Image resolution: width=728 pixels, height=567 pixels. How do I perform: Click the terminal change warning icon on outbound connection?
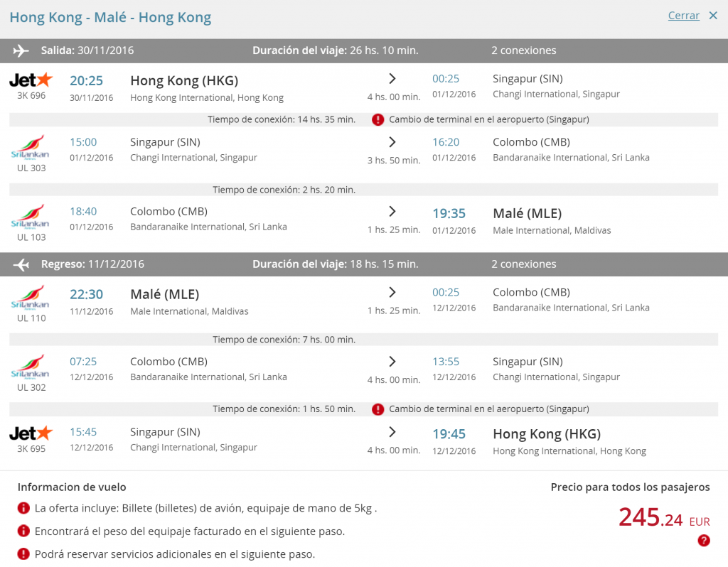[x=378, y=119]
